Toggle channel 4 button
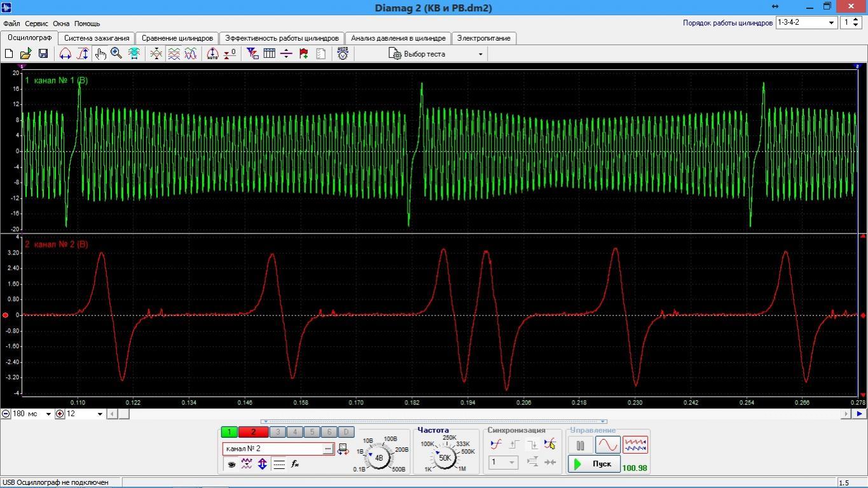Screen dimensions: 868x488 point(295,432)
